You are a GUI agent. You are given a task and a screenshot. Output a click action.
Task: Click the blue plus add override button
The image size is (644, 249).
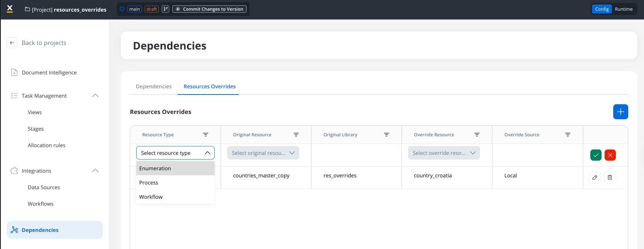tap(620, 112)
